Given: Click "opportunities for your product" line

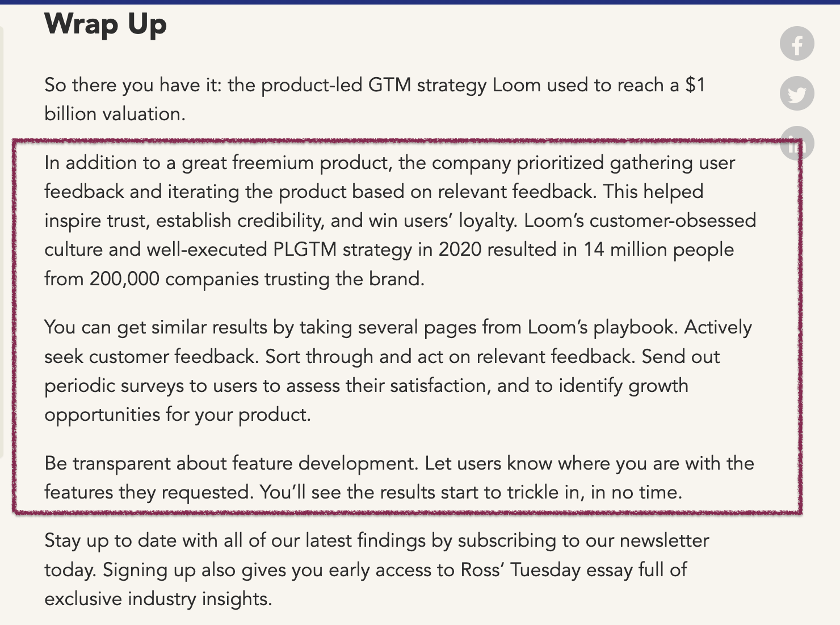Looking at the screenshot, I should pos(177,415).
